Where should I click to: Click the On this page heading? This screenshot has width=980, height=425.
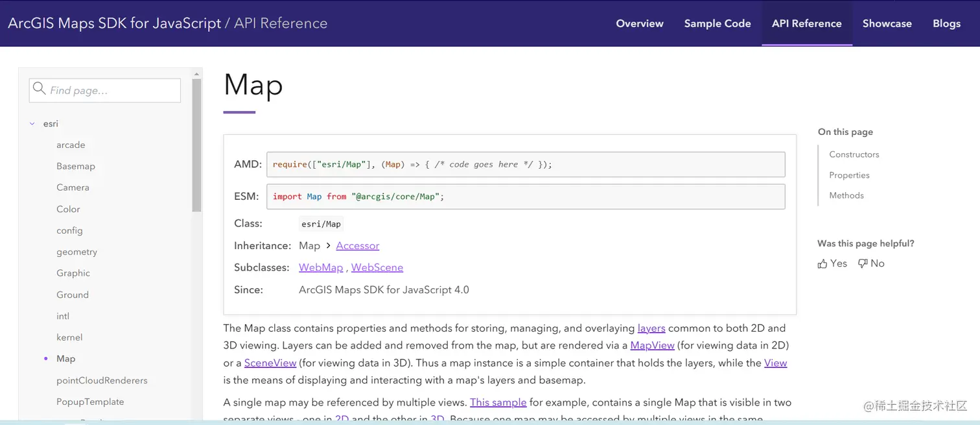tap(845, 132)
